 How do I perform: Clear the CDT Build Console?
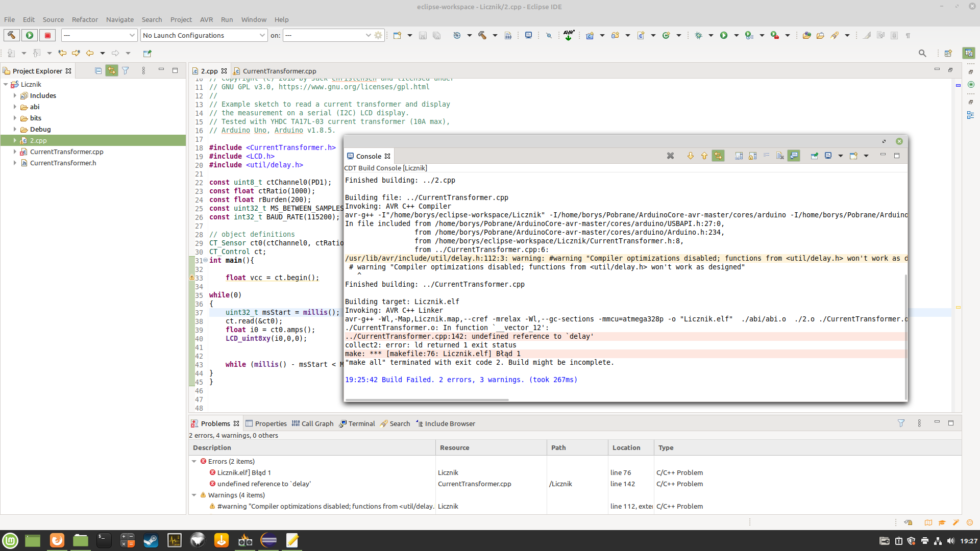point(670,156)
